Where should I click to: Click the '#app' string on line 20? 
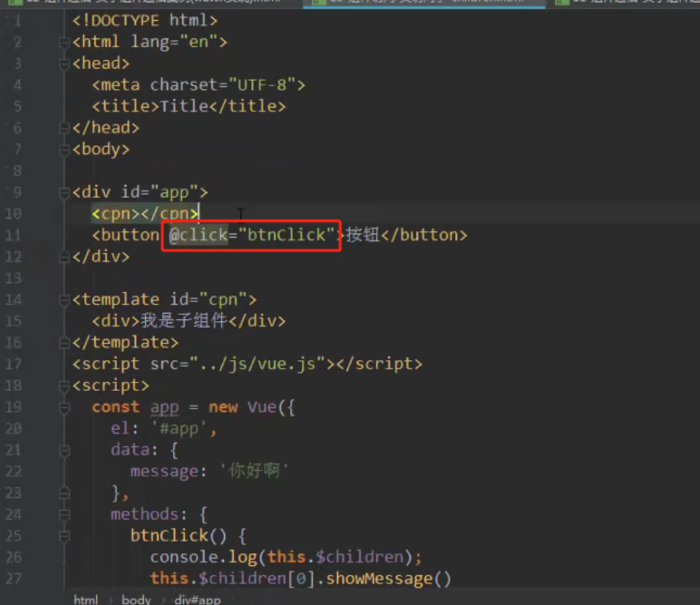pos(179,429)
